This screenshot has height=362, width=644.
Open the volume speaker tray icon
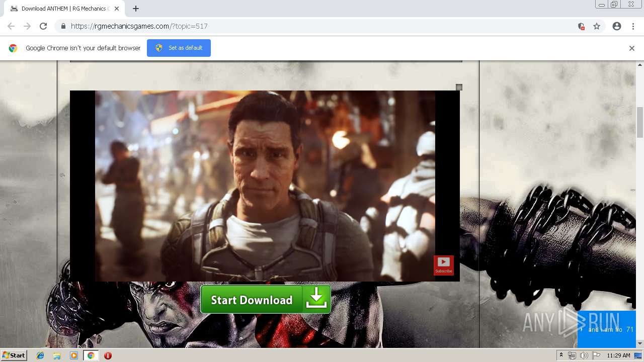584,355
